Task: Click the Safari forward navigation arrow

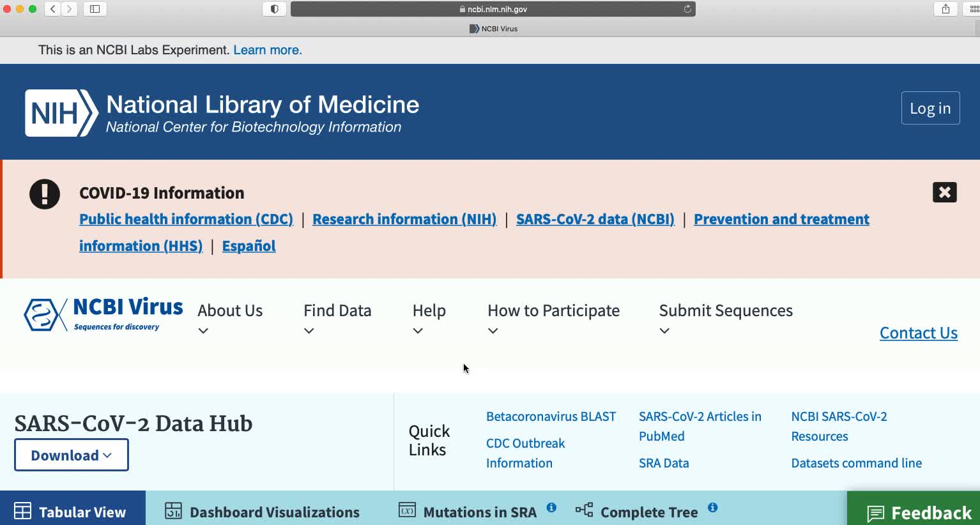Action: click(x=70, y=9)
